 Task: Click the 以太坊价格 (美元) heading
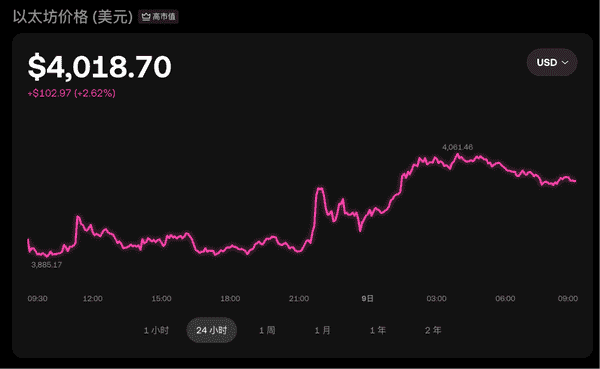tap(73, 17)
